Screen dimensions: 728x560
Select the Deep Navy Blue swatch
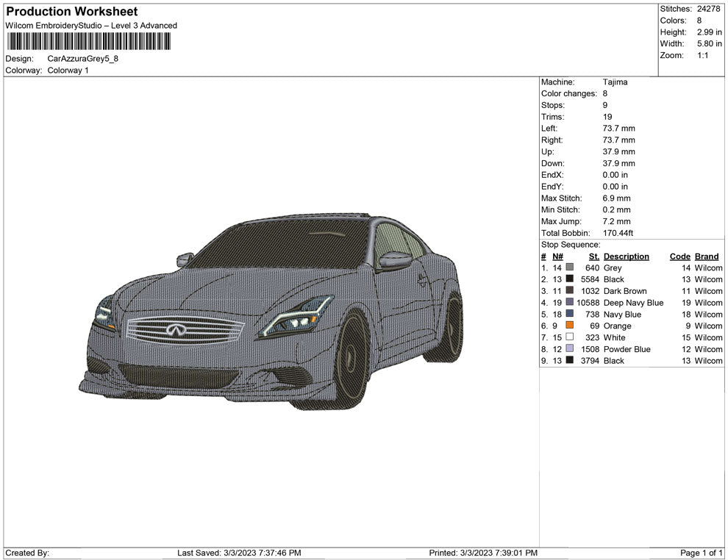coord(570,303)
